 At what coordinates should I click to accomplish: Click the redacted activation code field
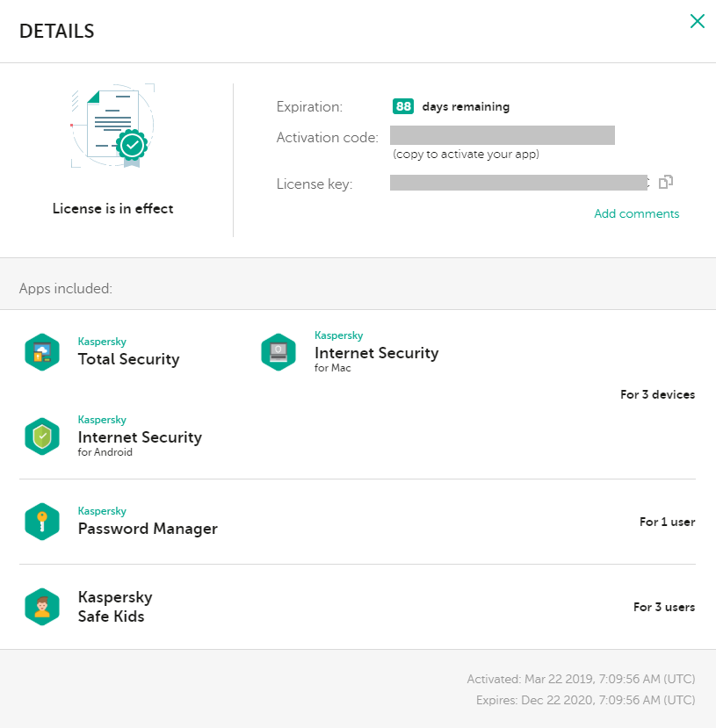click(503, 135)
